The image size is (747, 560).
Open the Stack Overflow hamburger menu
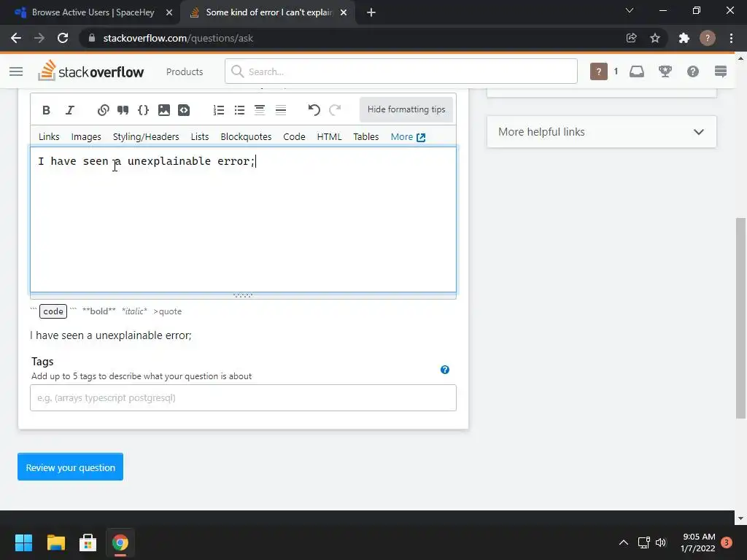[16, 71]
